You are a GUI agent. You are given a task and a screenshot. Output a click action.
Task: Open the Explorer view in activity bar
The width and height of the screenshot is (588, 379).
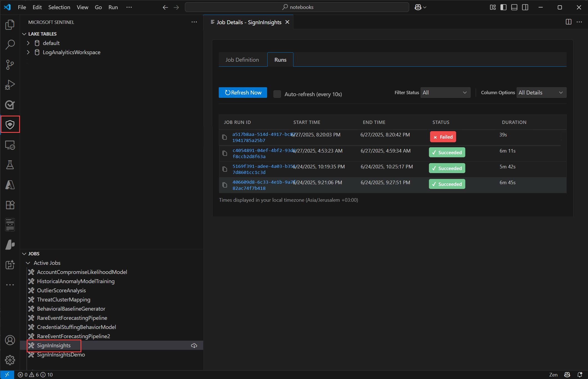coord(10,24)
